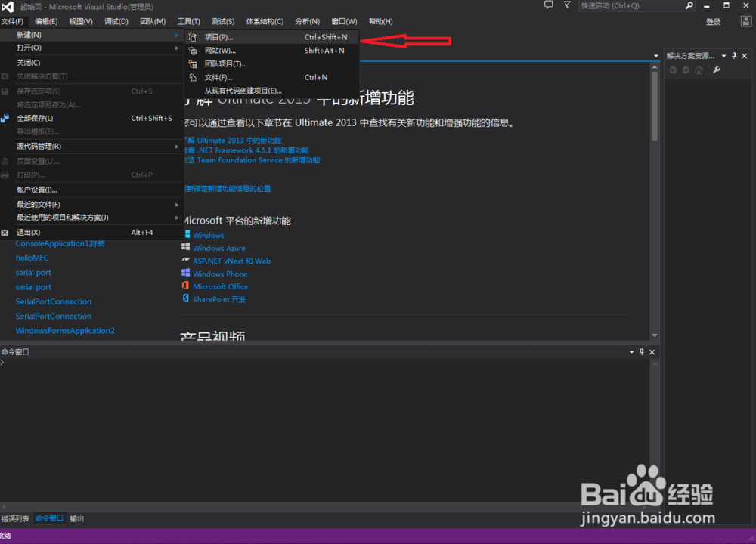Image resolution: width=756 pixels, height=544 pixels.
Task: Open the 解决方案资源管理器 window options dropdown
Action: (723, 55)
